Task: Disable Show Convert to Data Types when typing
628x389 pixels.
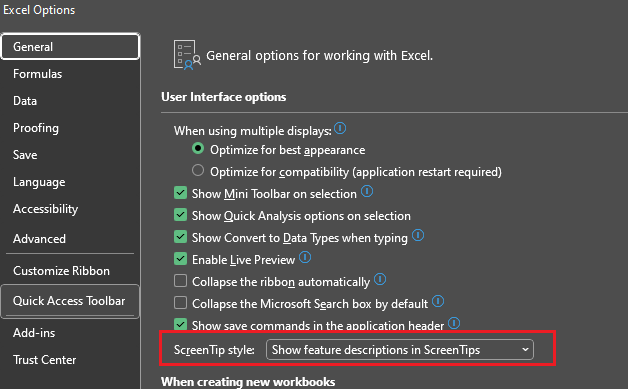Action: click(180, 237)
